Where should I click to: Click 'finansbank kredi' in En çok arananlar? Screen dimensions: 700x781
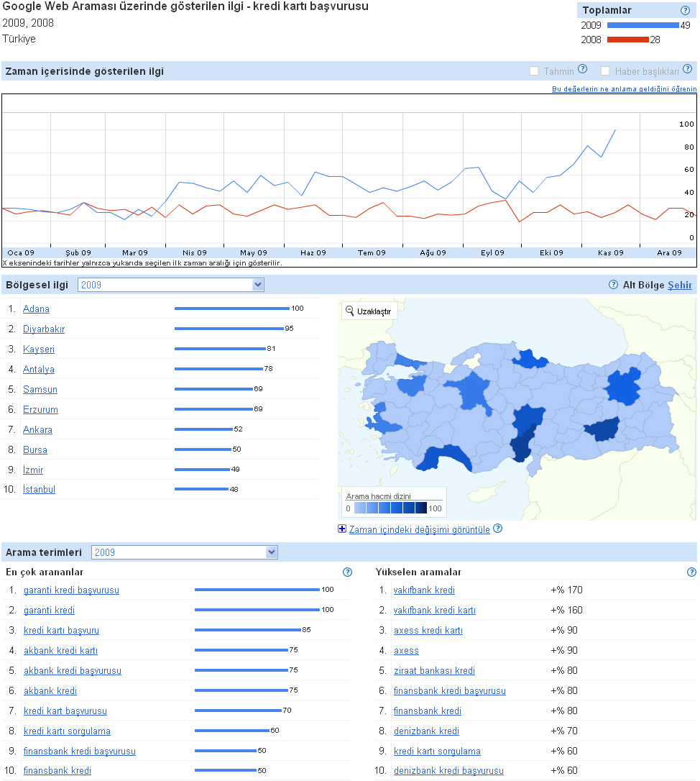57,770
